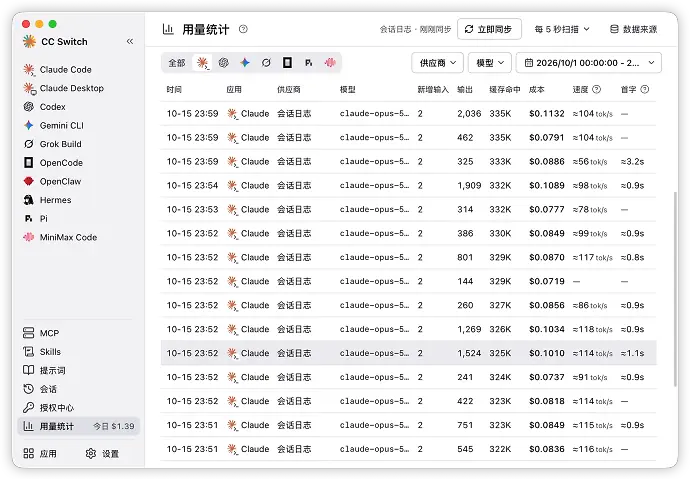Select 10-15 23:54 row
Image resolution: width=690 pixels, height=479 pixels.
pyautogui.click(x=408, y=186)
